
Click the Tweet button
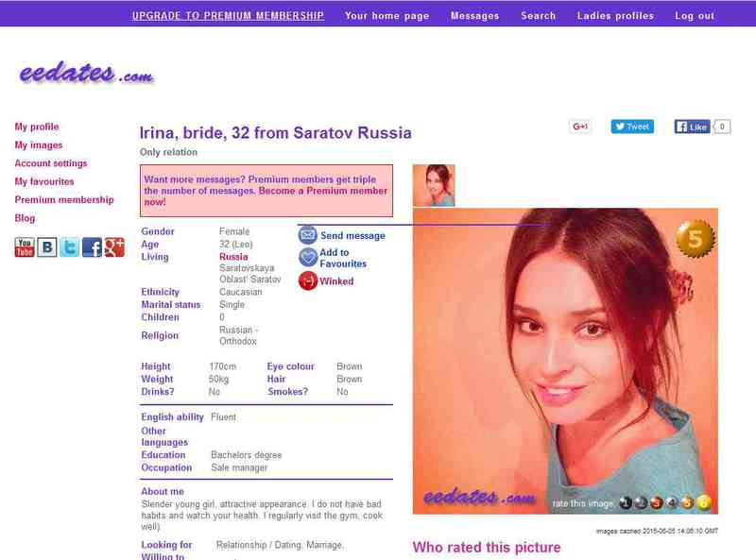pyautogui.click(x=632, y=127)
